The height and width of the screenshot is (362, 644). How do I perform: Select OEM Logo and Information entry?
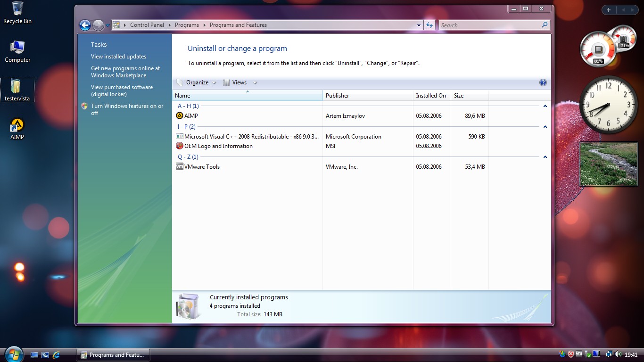(218, 146)
